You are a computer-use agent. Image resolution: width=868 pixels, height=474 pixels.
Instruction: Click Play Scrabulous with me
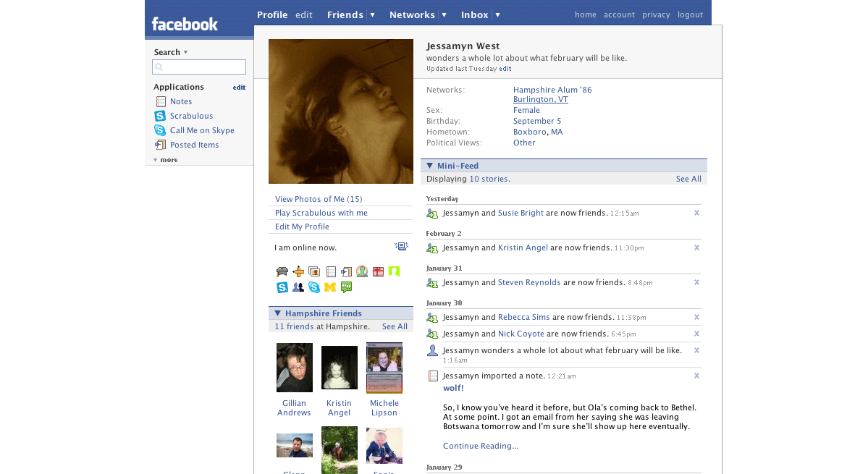coord(321,213)
